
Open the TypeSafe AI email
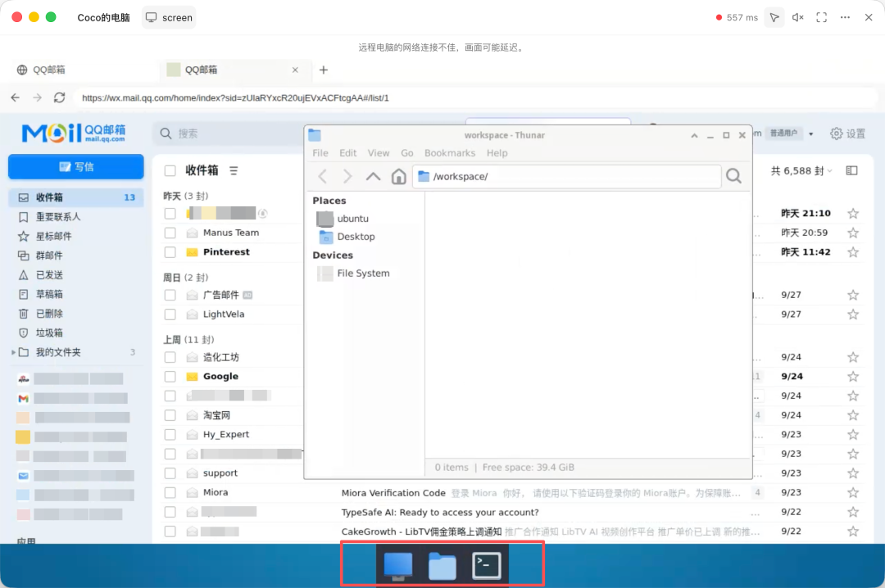(x=440, y=513)
